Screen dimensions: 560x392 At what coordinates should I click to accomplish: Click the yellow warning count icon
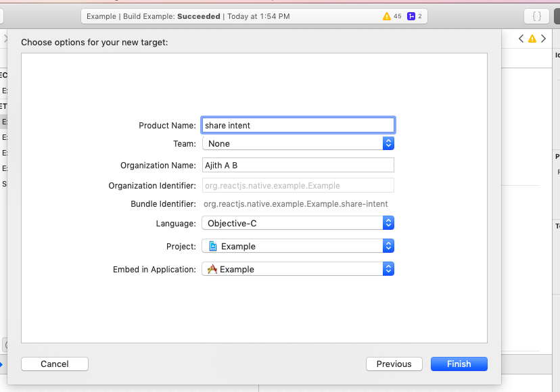(387, 16)
